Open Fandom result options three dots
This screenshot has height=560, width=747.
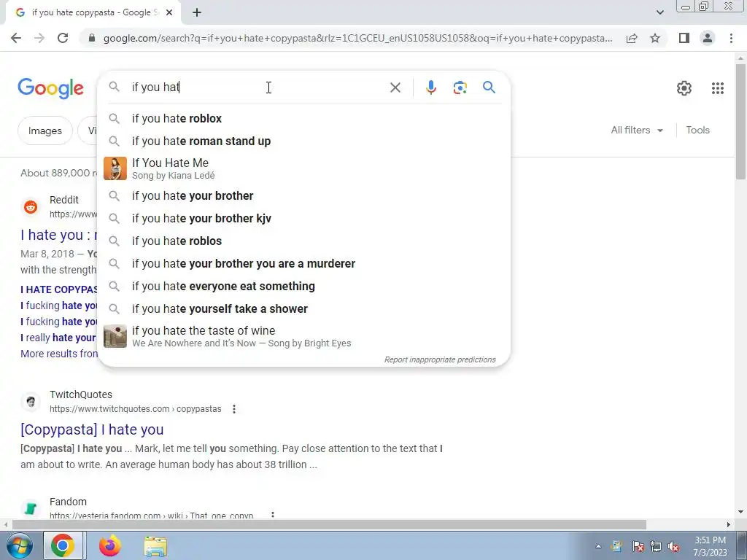pyautogui.click(x=273, y=516)
